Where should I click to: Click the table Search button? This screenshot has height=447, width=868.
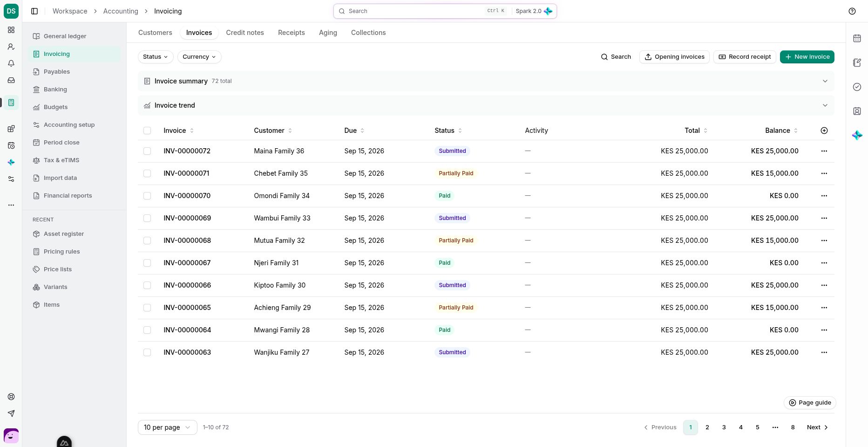coord(616,57)
